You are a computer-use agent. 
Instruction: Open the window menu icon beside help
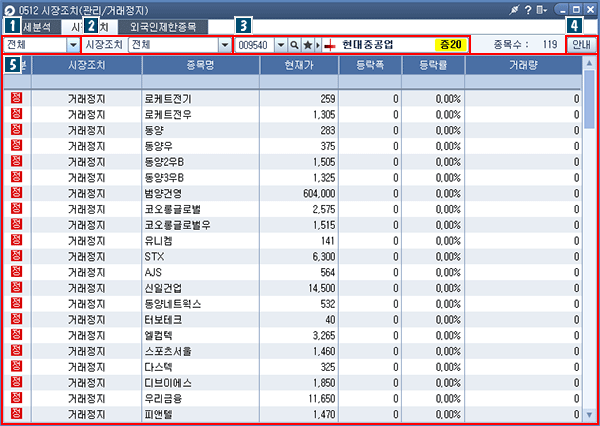(541, 10)
